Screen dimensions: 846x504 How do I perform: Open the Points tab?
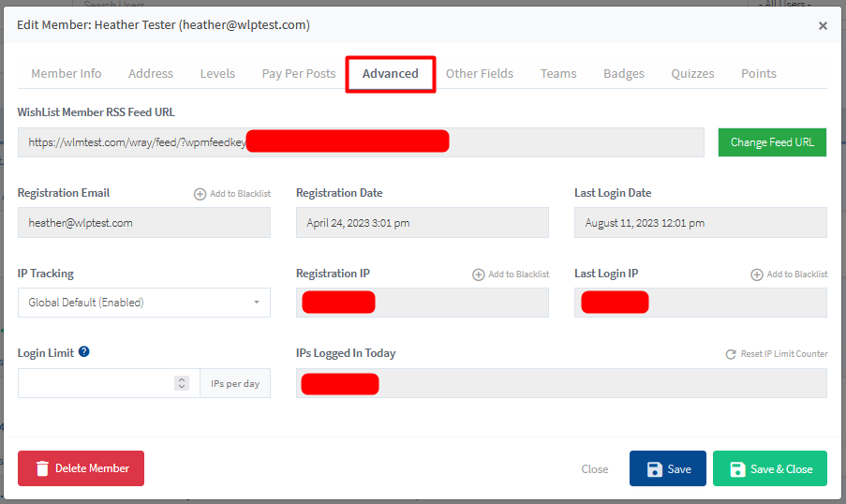point(758,73)
